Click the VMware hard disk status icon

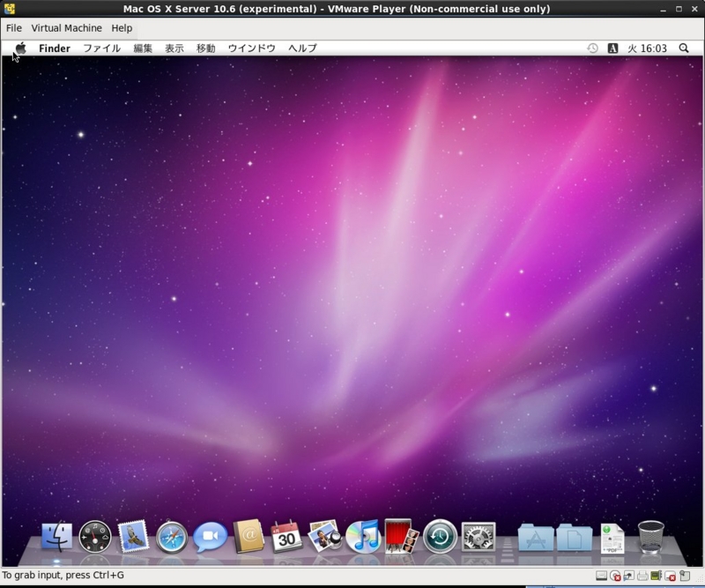(601, 576)
